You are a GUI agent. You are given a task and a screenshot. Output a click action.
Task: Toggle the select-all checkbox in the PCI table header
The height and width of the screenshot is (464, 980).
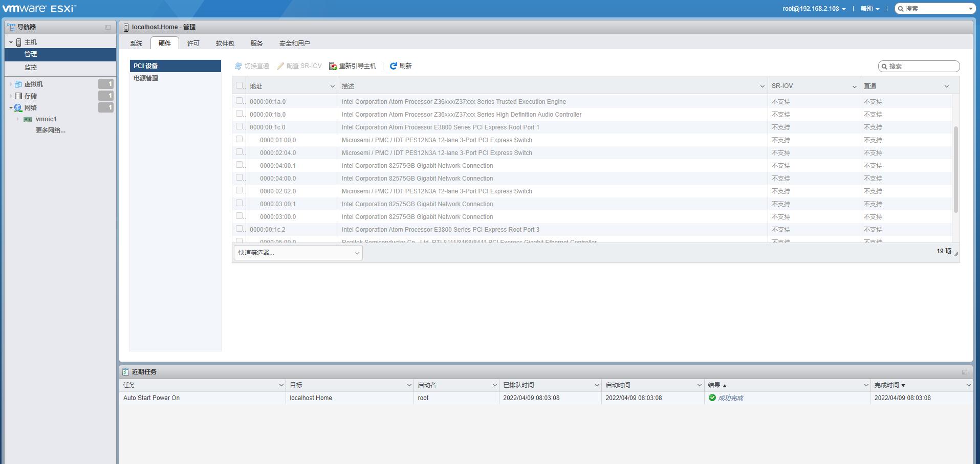pos(239,85)
